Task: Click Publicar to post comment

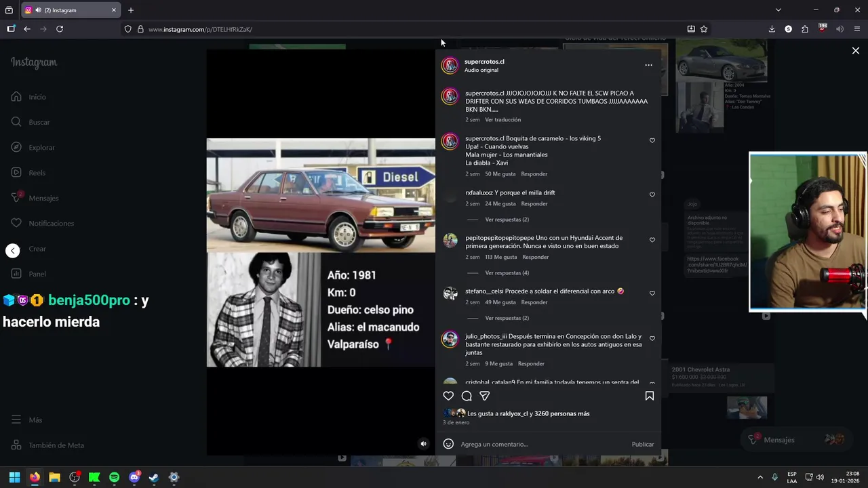Action: [643, 445]
